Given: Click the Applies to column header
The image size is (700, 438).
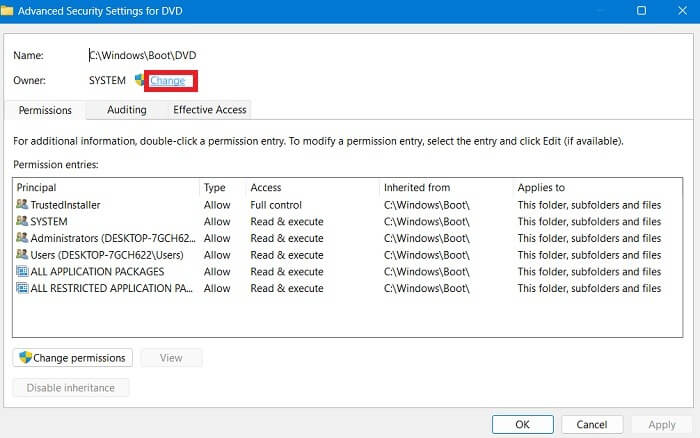Looking at the screenshot, I should (597, 188).
